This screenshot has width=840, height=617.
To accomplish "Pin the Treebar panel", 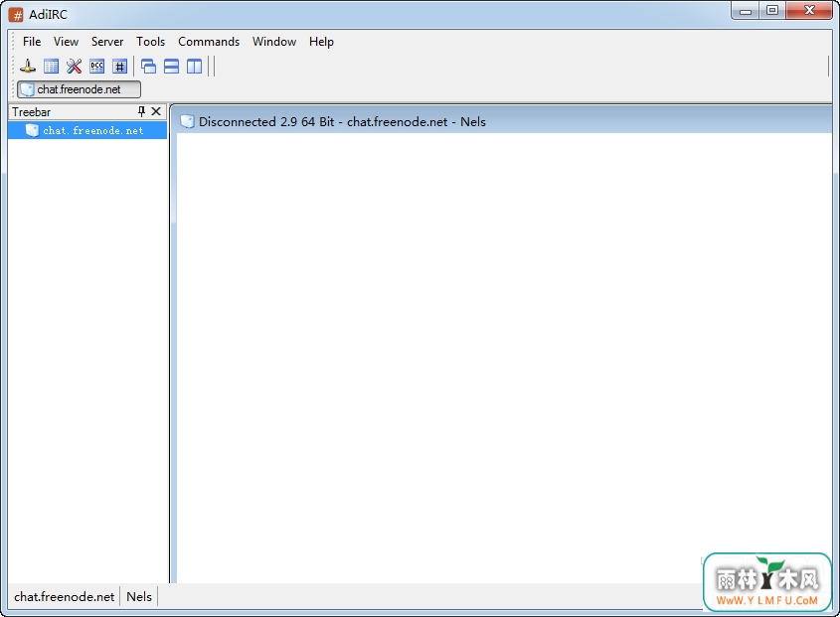I will [x=141, y=111].
